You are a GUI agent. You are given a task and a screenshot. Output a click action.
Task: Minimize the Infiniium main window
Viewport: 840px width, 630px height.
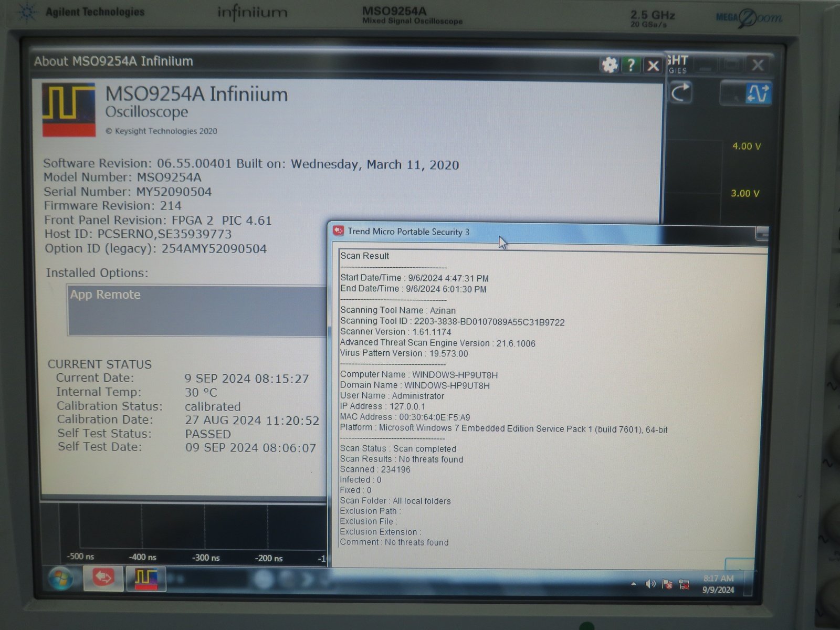point(706,66)
